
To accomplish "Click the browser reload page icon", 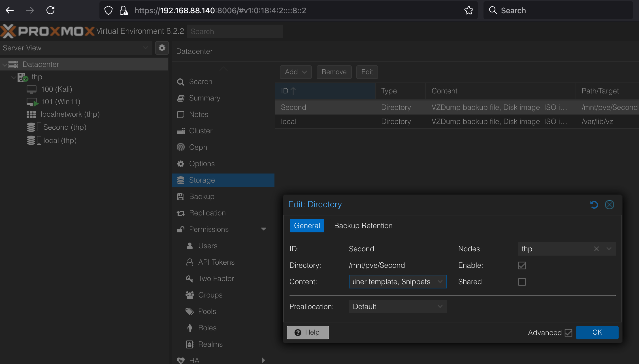I will tap(50, 10).
